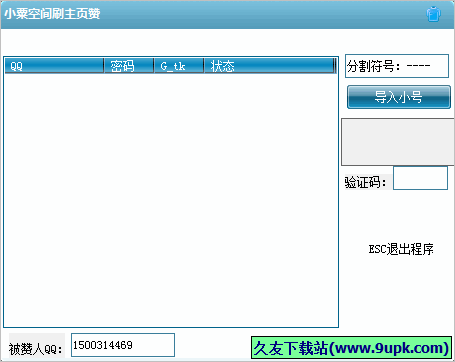Image resolution: width=455 pixels, height=362 pixels.
Task: Click the 密码 column header
Action: point(129,66)
